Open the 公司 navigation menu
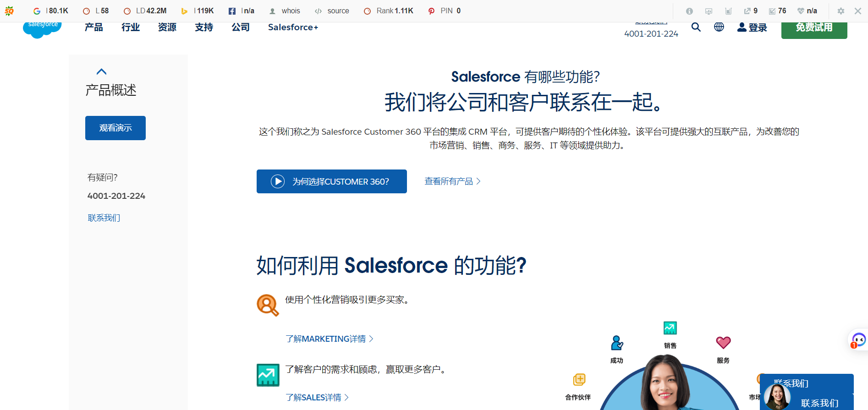The image size is (868, 410). tap(241, 27)
